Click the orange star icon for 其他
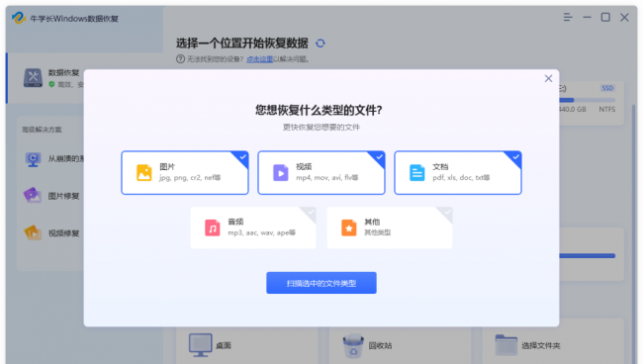Viewport: 643px width, 364px height. 349,227
